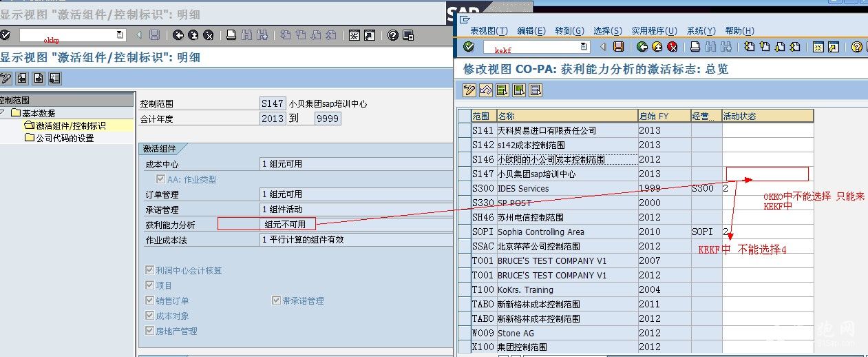Create shortcut icon in right window toolbar
Viewport: 868px width, 357px height.
[x=834, y=47]
